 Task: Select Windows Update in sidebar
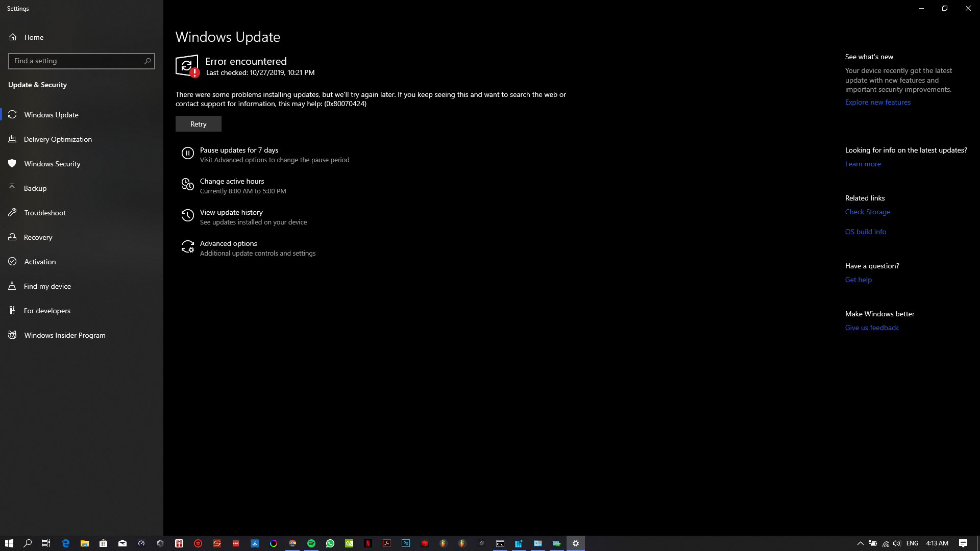82,115
